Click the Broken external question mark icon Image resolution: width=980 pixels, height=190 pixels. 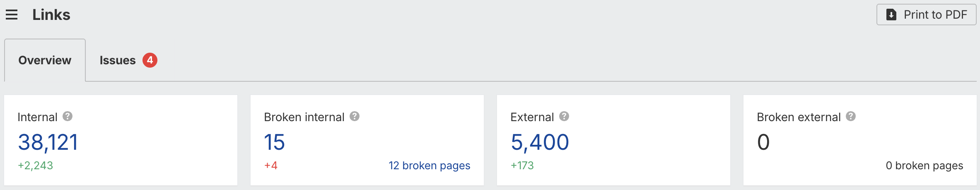[x=851, y=117]
